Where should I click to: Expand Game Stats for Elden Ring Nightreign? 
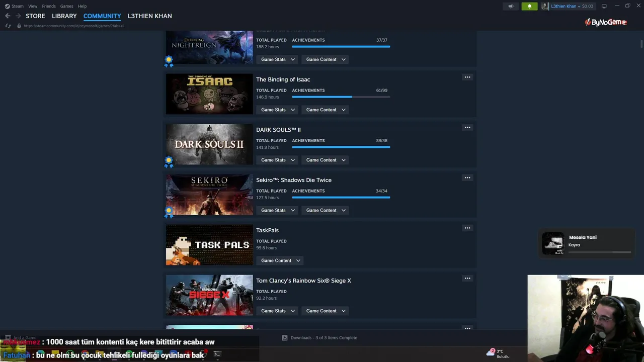point(278,59)
